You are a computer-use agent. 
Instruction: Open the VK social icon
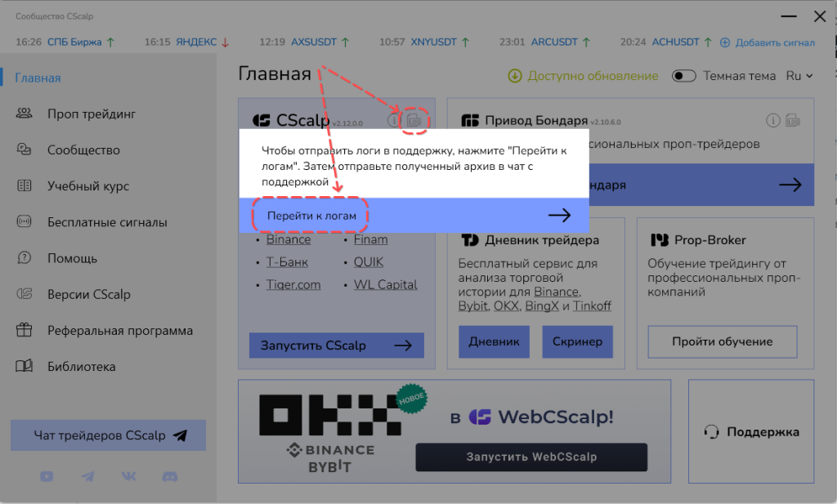pyautogui.click(x=128, y=476)
